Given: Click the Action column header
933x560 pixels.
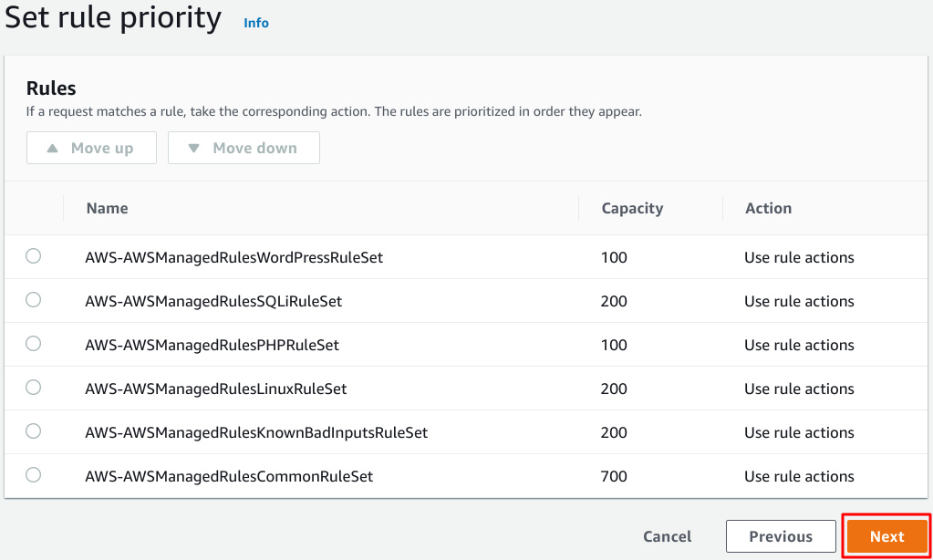Looking at the screenshot, I should [768, 208].
